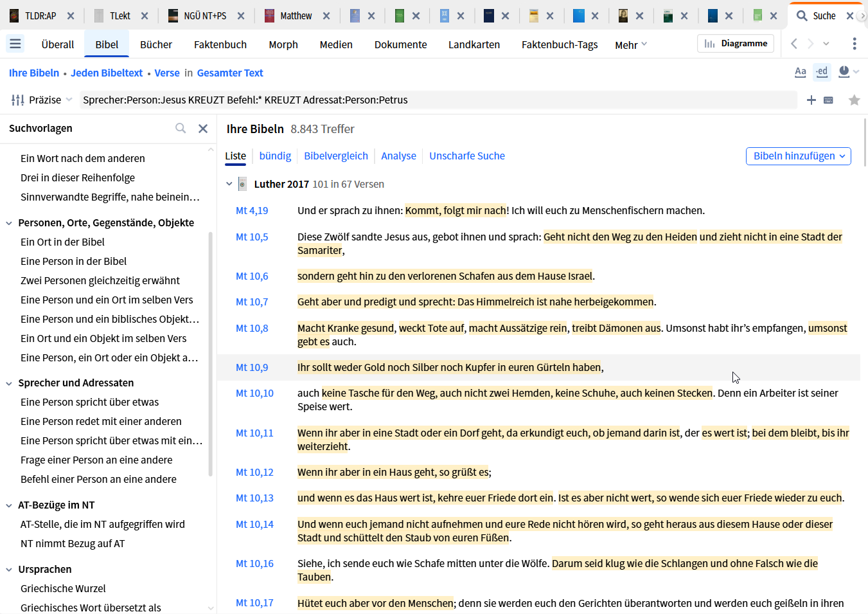Click the Ihre Bibeln link

[34, 73]
